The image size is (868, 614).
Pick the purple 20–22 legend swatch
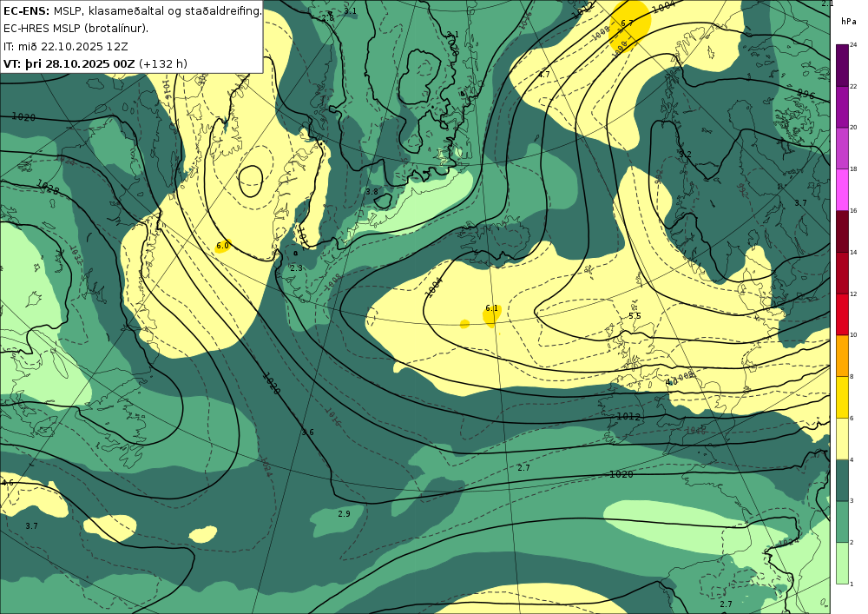842,107
